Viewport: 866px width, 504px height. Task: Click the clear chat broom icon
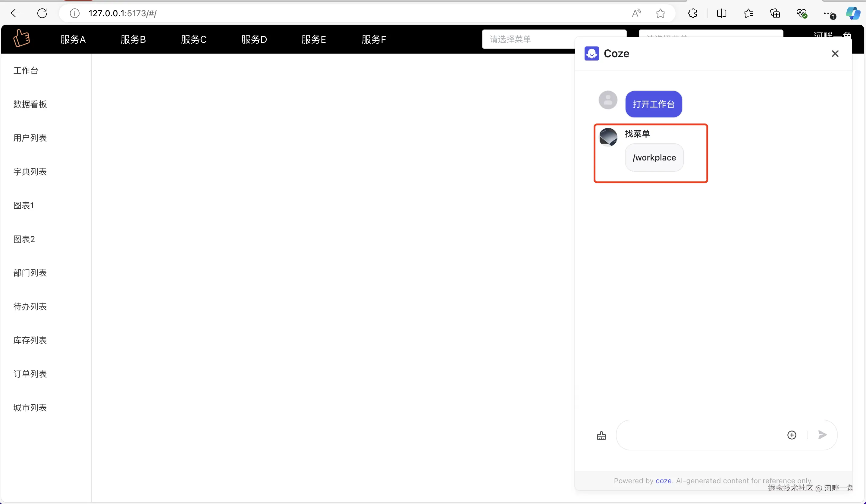[601, 435]
